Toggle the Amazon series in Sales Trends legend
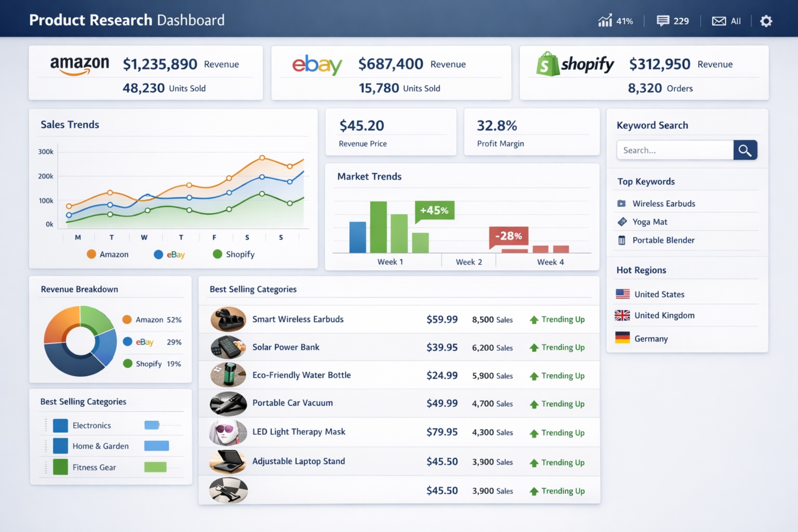 coord(108,254)
